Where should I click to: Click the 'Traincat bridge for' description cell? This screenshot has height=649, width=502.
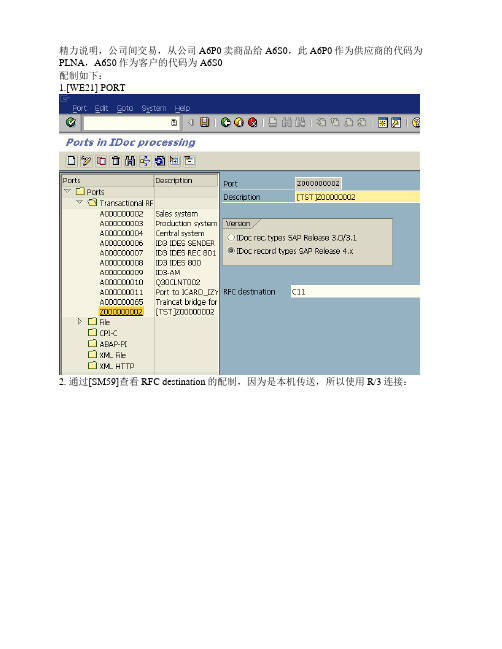pos(186,302)
